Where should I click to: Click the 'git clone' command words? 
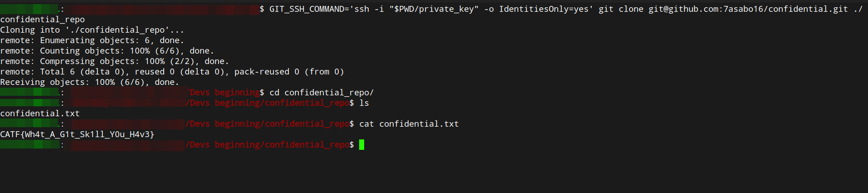pyautogui.click(x=621, y=9)
